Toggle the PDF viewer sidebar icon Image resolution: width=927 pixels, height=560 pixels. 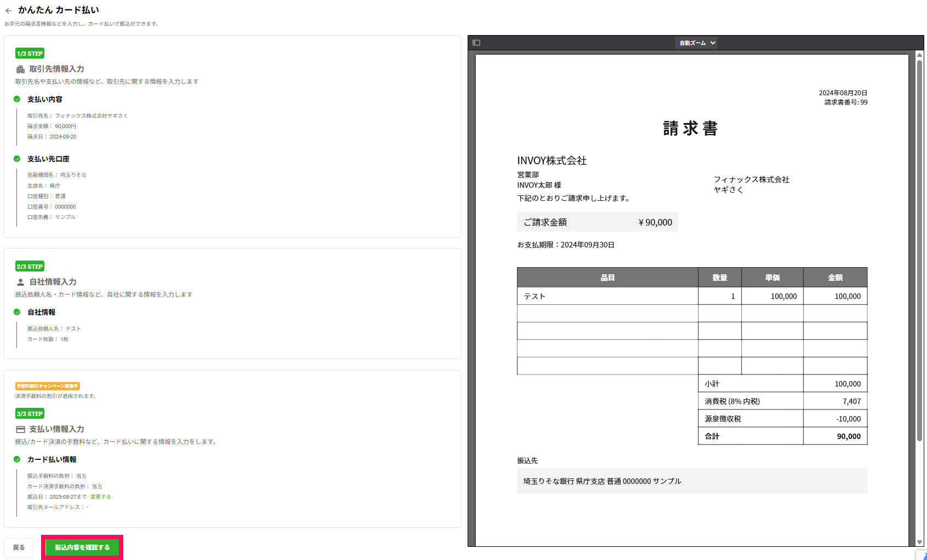point(476,43)
